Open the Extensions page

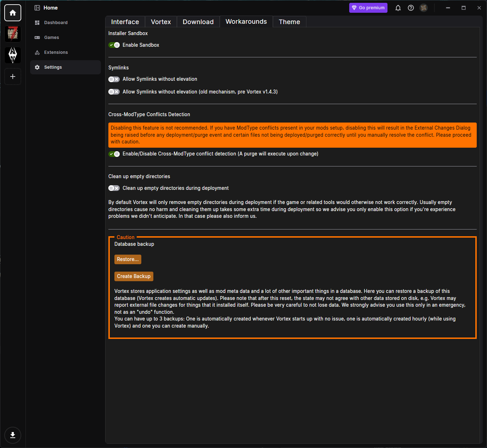pos(66,52)
